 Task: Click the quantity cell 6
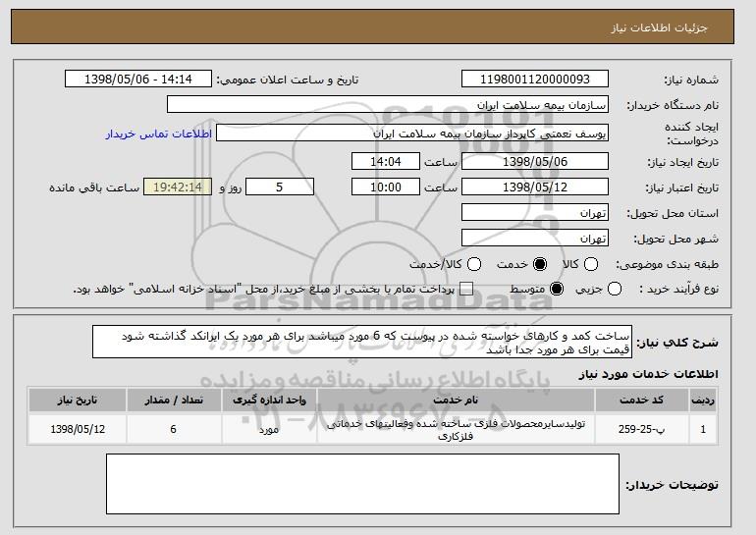(174, 429)
